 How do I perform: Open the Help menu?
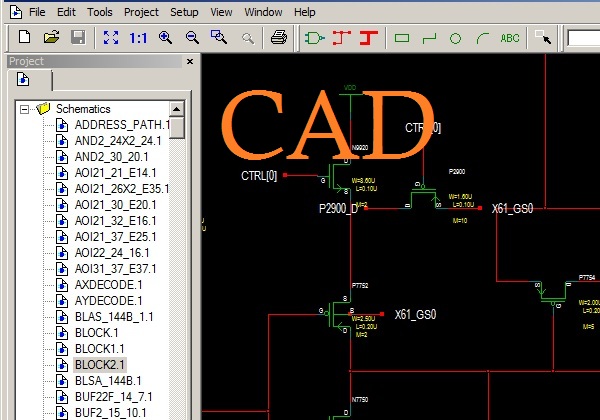click(x=305, y=12)
